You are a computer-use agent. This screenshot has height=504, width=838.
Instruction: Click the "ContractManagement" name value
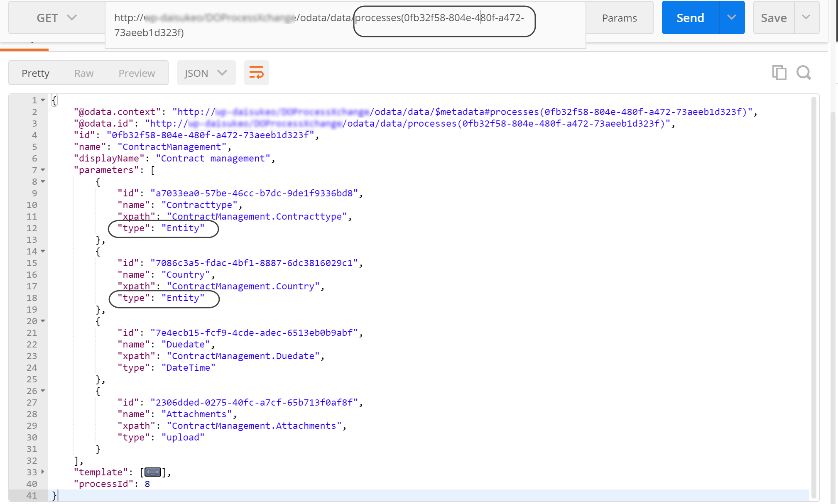172,147
